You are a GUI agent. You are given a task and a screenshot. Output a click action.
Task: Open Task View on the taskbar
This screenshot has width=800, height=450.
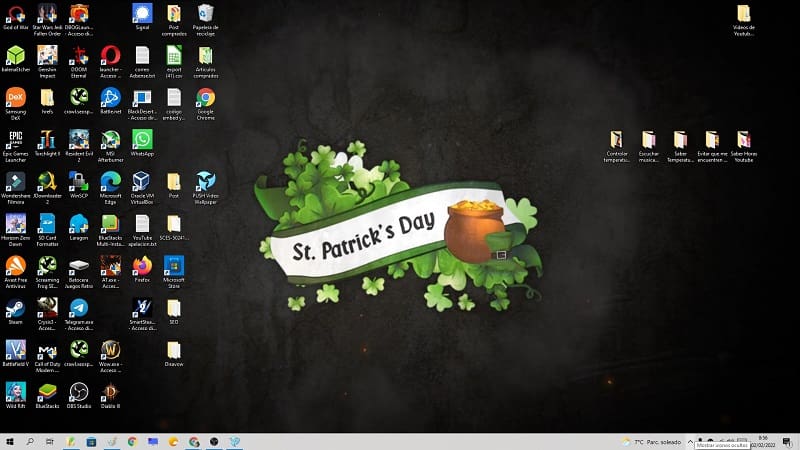(x=49, y=442)
